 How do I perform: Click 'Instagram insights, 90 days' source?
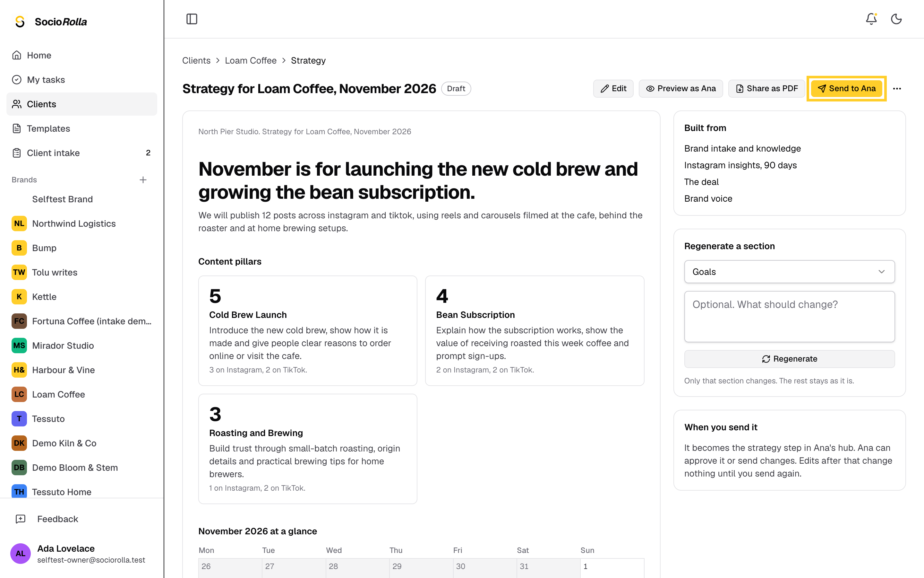tap(740, 165)
